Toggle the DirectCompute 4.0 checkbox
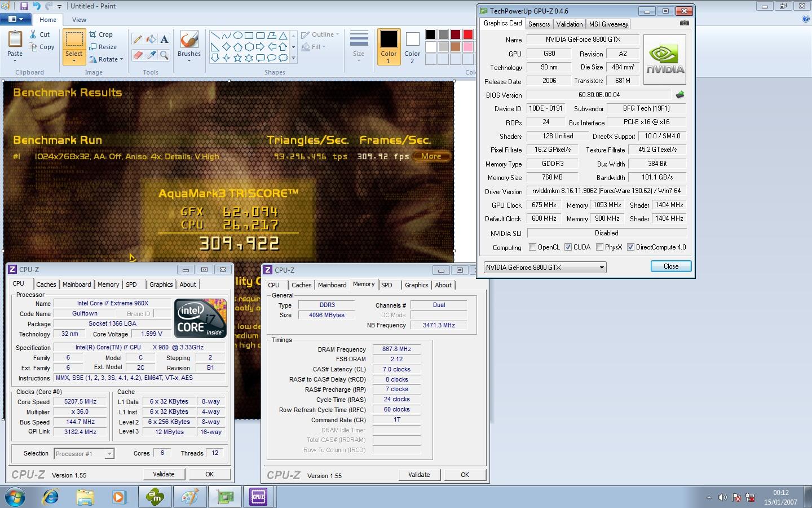This screenshot has height=508, width=812. pos(630,247)
